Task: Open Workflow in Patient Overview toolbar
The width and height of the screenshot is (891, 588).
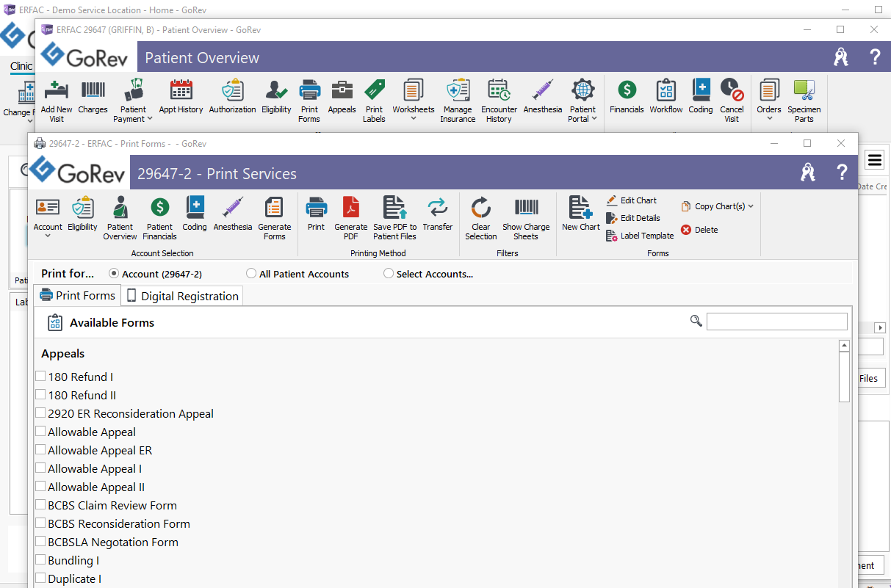Action: (666, 97)
